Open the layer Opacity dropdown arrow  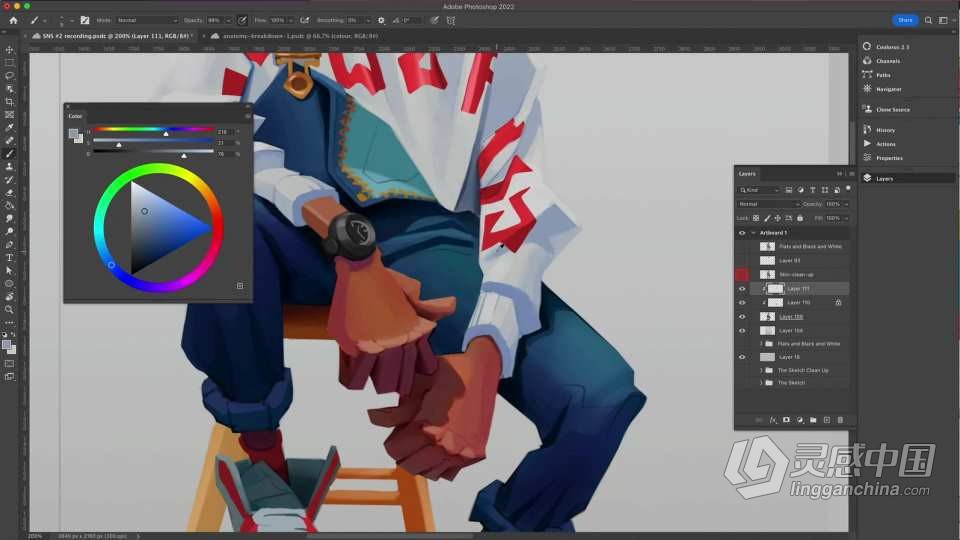(847, 204)
